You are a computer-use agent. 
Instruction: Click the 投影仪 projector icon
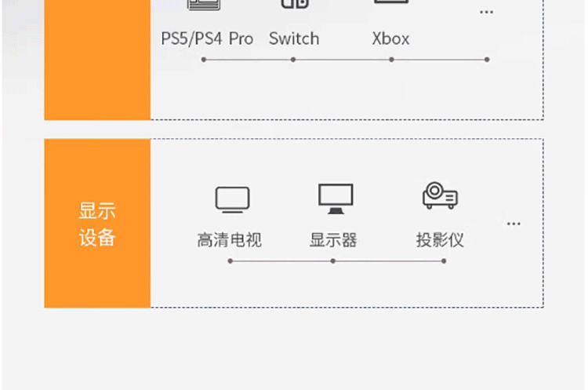441,195
